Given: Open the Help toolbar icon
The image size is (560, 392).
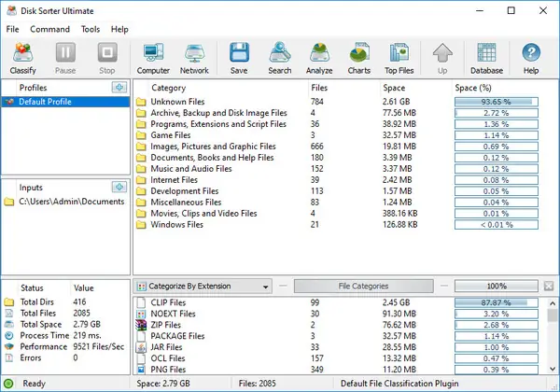Looking at the screenshot, I should tap(531, 59).
